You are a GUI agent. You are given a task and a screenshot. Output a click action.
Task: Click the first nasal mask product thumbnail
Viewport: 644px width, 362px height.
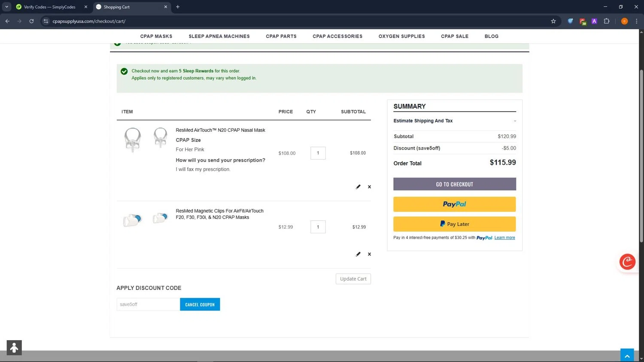click(x=133, y=139)
